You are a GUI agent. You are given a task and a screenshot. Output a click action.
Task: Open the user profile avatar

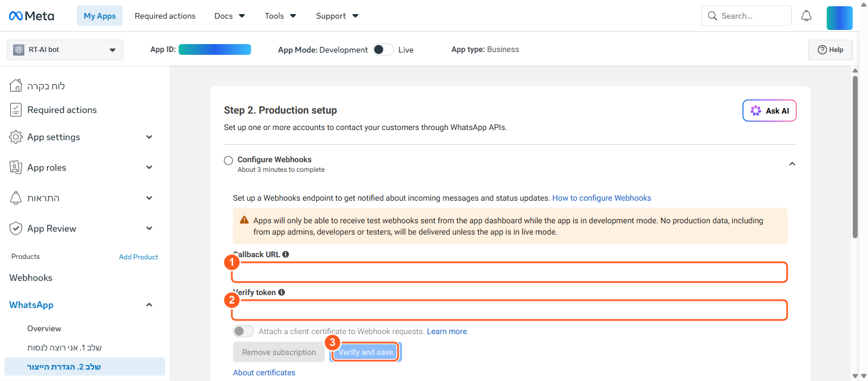[x=839, y=18]
